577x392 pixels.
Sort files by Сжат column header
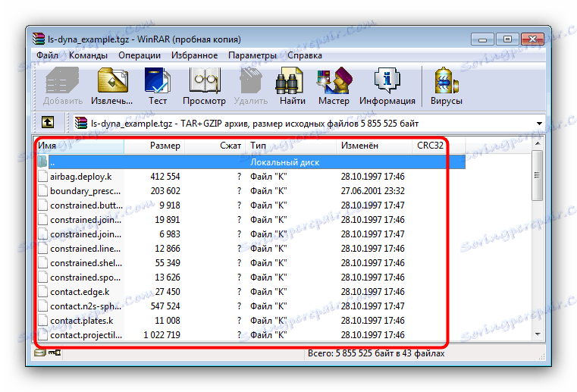click(x=215, y=146)
